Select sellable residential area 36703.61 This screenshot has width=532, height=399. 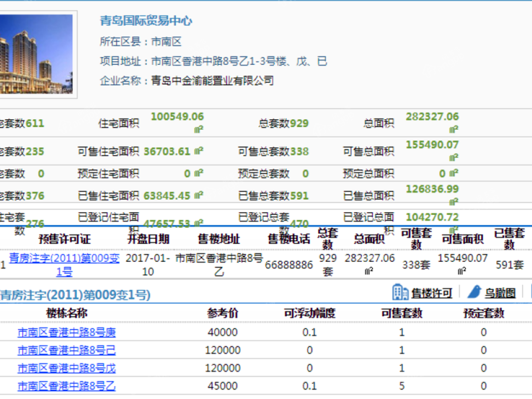pyautogui.click(x=167, y=151)
